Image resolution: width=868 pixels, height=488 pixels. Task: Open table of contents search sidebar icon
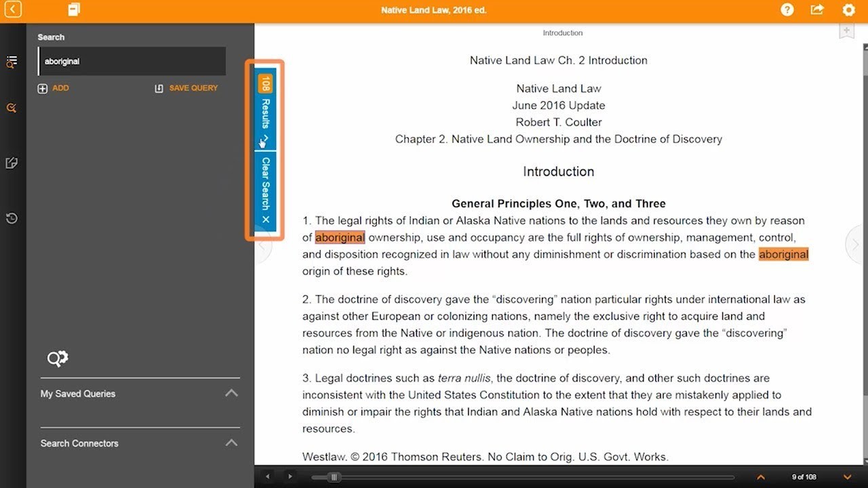[x=12, y=62]
